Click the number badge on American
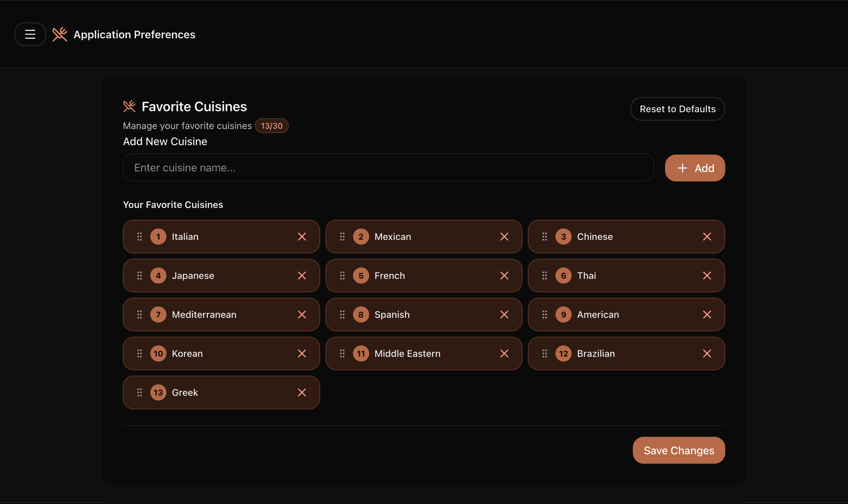This screenshot has width=848, height=504. click(564, 314)
